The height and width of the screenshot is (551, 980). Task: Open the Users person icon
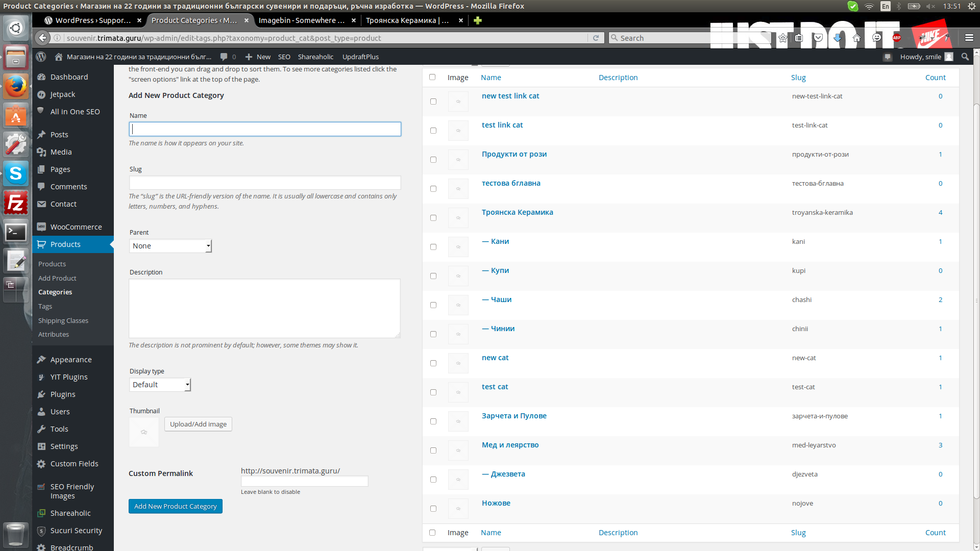41,412
